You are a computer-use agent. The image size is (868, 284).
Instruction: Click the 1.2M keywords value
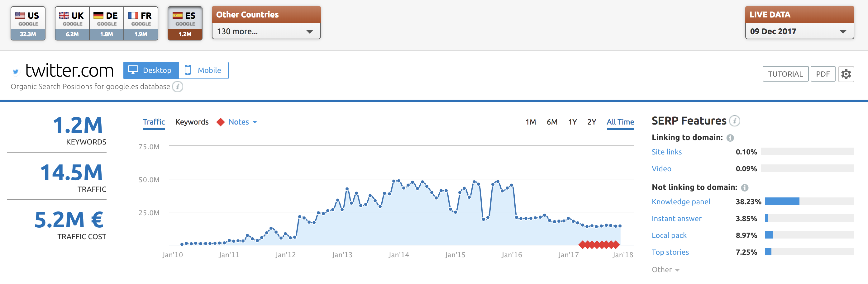tap(78, 125)
